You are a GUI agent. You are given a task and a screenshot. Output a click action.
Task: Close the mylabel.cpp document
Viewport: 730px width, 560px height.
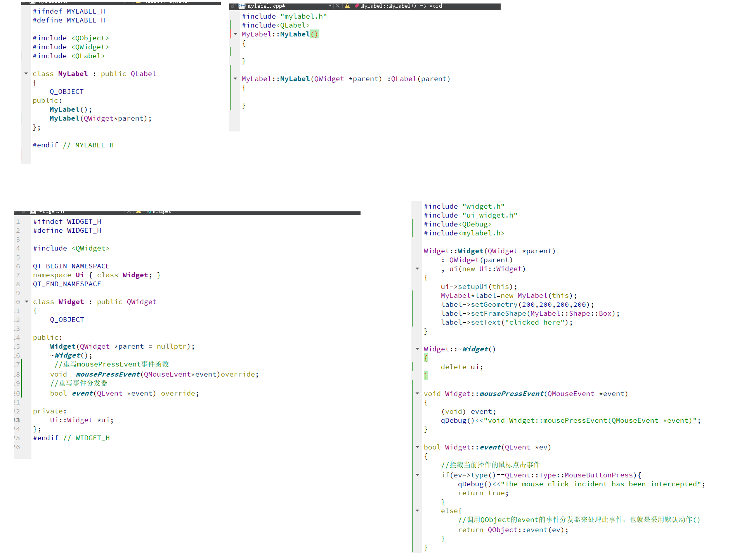click(338, 6)
